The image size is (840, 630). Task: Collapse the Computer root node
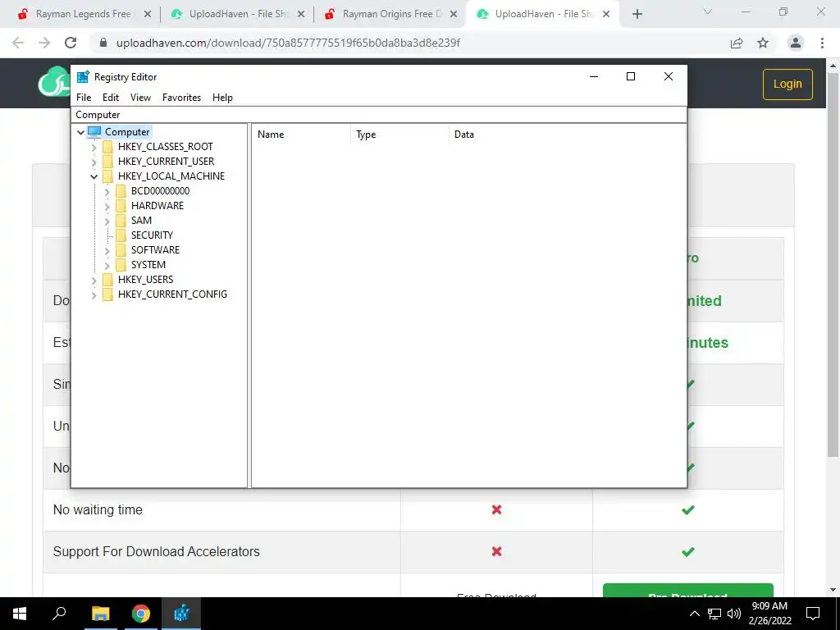[81, 132]
